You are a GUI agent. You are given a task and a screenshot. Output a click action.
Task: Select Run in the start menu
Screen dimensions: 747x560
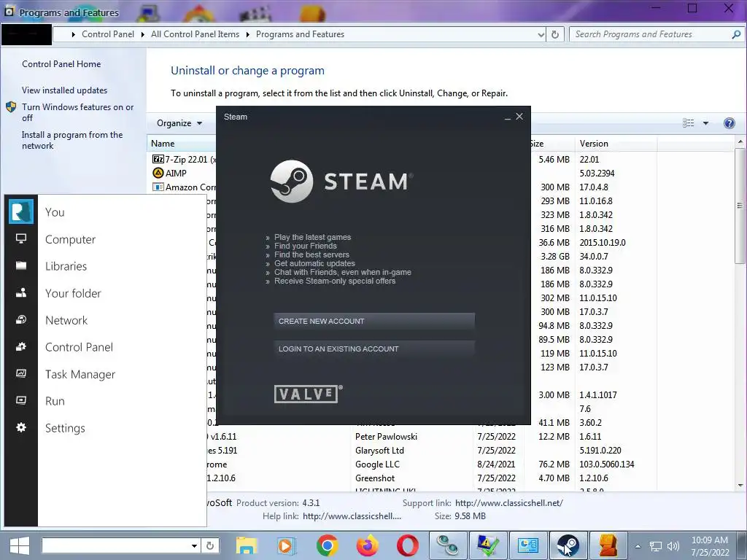(55, 402)
